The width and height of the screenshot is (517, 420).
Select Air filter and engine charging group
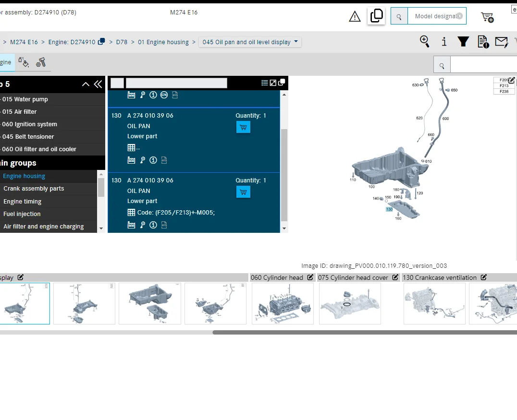point(44,226)
